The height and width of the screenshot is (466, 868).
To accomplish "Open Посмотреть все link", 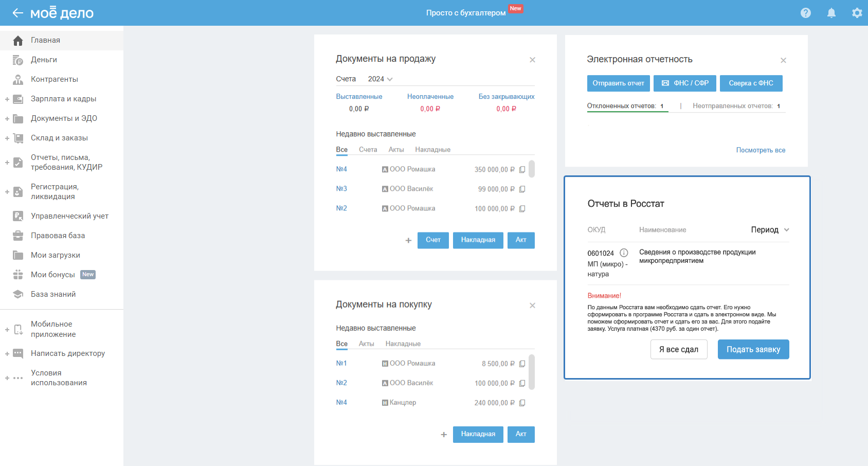I will tap(761, 150).
